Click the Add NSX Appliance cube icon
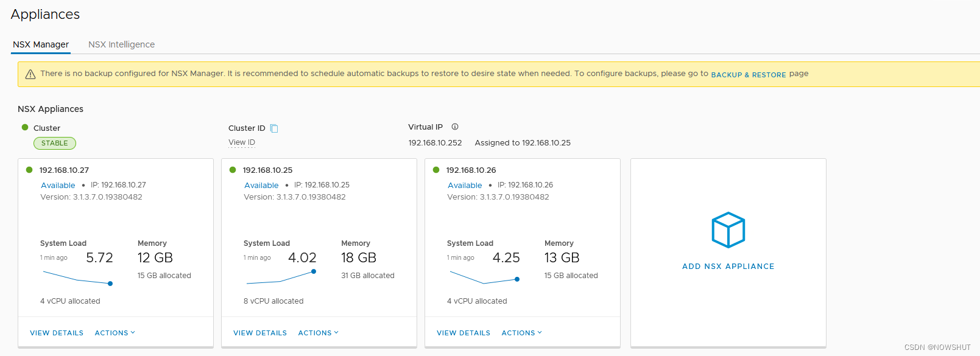 coord(728,230)
